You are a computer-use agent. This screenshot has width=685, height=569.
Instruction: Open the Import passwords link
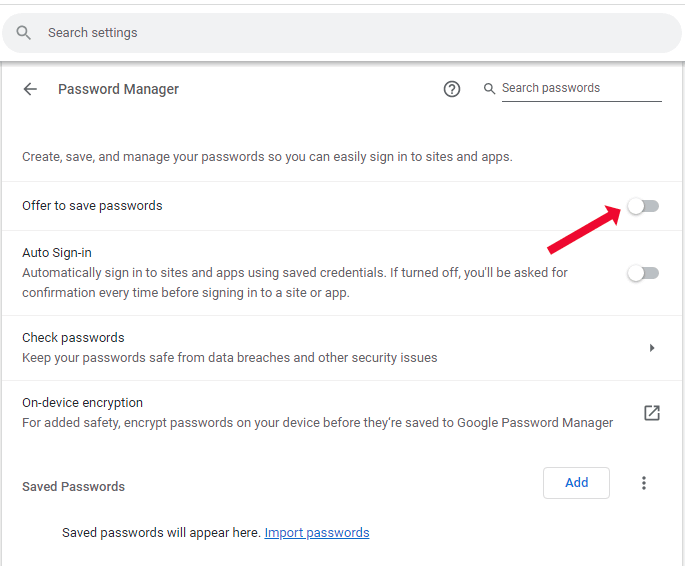[x=317, y=533]
